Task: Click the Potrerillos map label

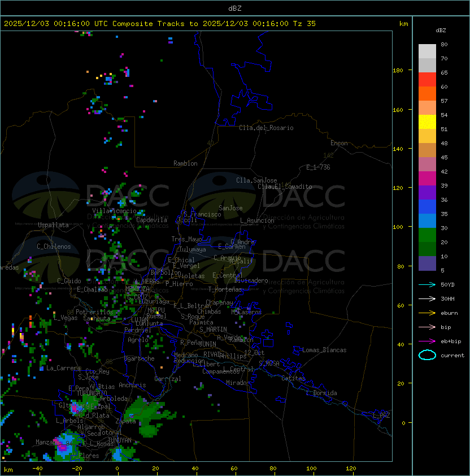Action: [x=94, y=311]
